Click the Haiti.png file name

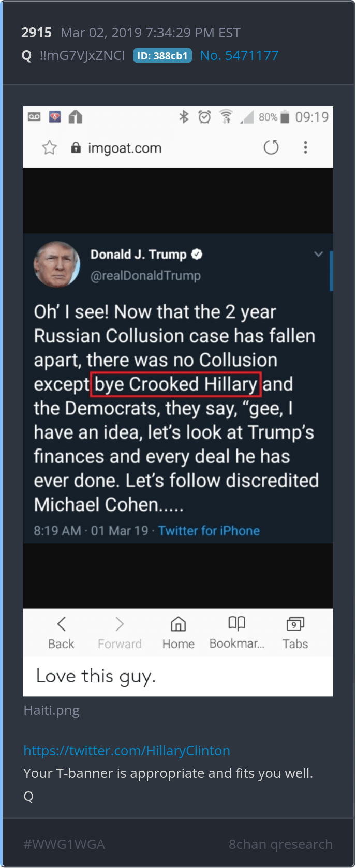[x=52, y=710]
